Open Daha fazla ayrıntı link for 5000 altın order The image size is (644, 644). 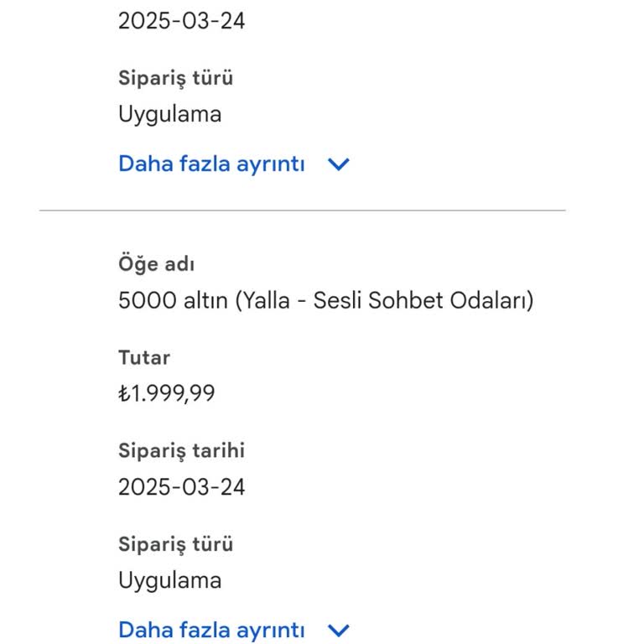click(211, 630)
